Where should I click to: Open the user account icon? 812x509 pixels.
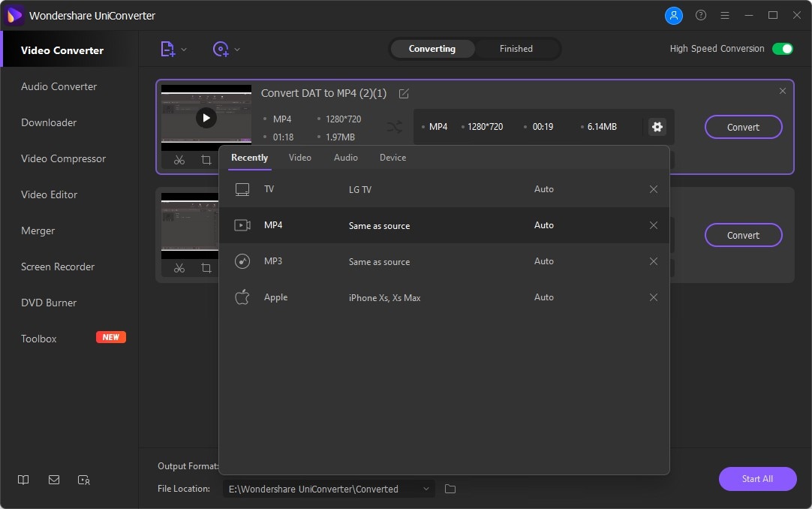674,16
